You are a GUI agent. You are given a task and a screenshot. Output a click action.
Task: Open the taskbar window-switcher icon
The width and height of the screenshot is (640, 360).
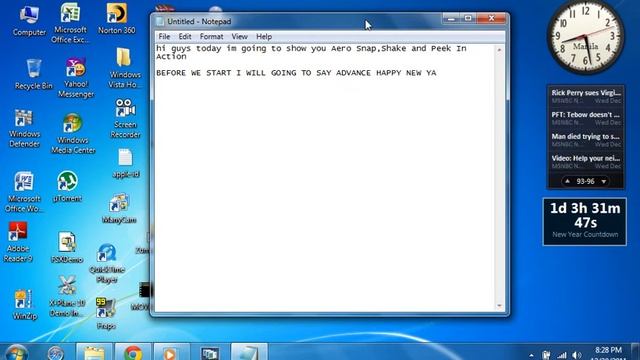click(210, 353)
